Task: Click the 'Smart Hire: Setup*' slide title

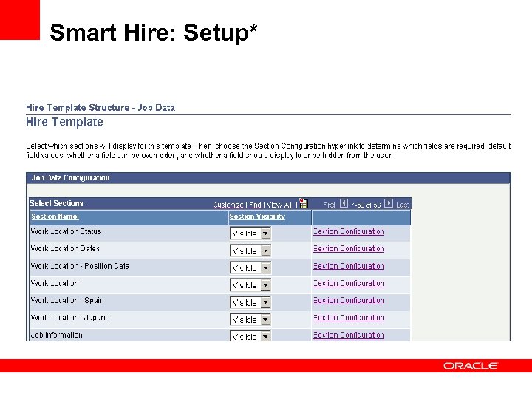Action: [154, 33]
